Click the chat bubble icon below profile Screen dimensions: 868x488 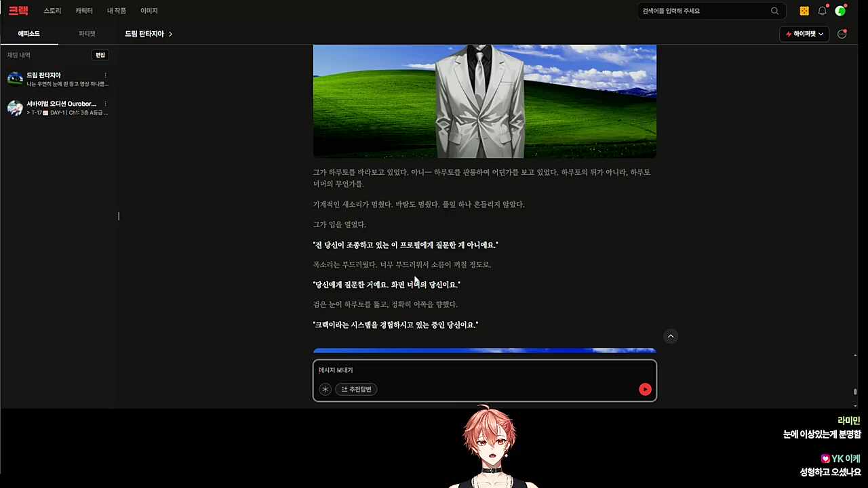[842, 34]
